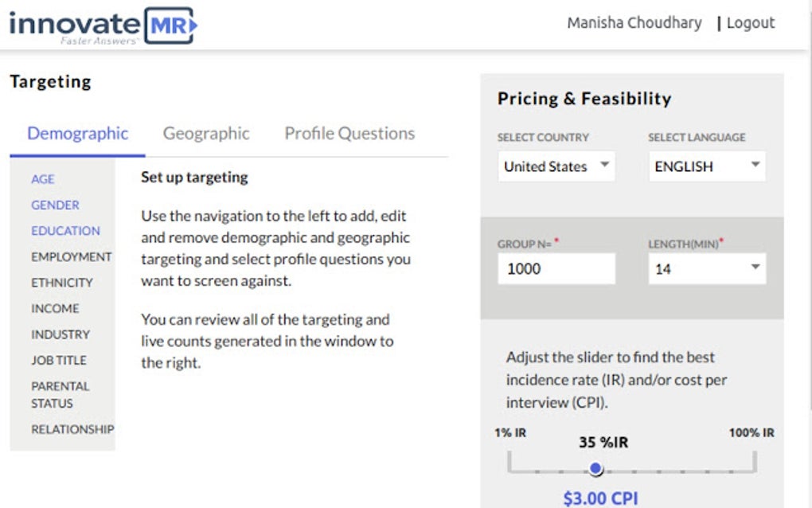Open ETHNICITY targeting settings
Viewport: 812px width, 508px height.
[60, 283]
